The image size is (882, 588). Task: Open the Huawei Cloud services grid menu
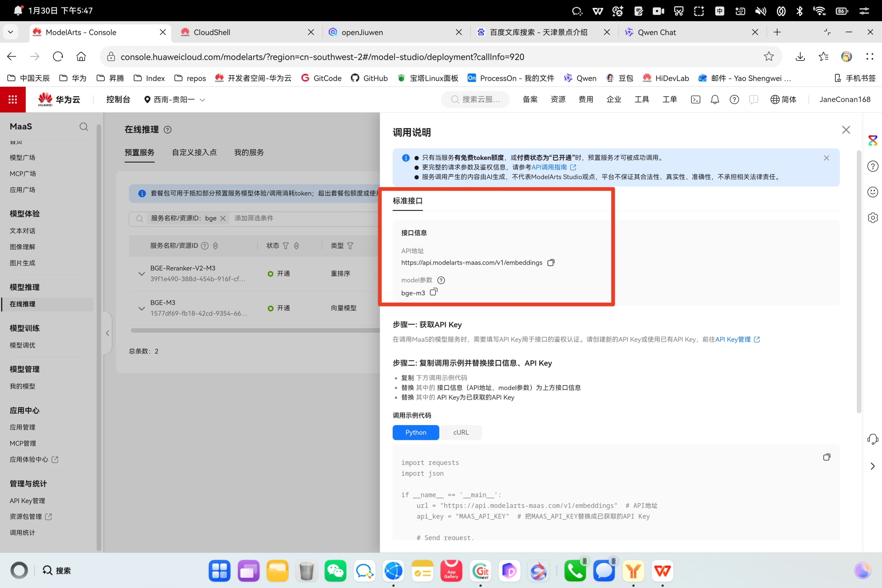tap(13, 99)
